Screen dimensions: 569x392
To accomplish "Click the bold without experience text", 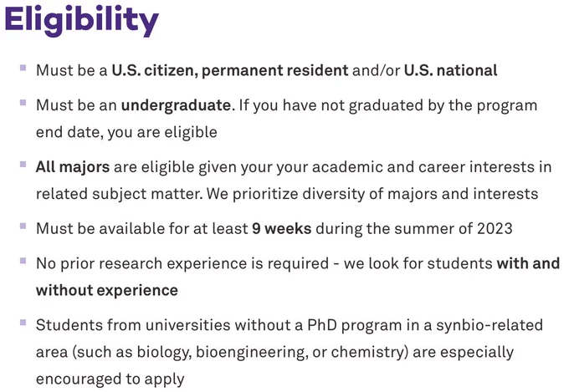I will coord(107,291).
